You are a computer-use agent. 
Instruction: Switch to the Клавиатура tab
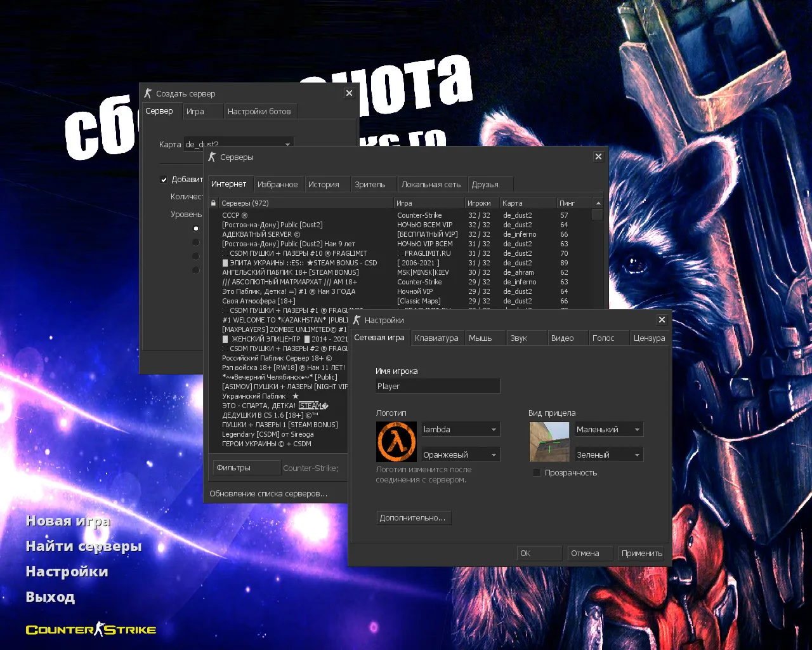[436, 338]
